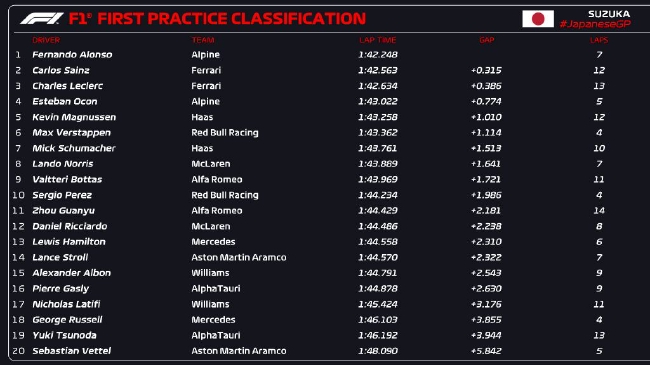
Task: Select the DRIVER column header
Action: coord(46,40)
